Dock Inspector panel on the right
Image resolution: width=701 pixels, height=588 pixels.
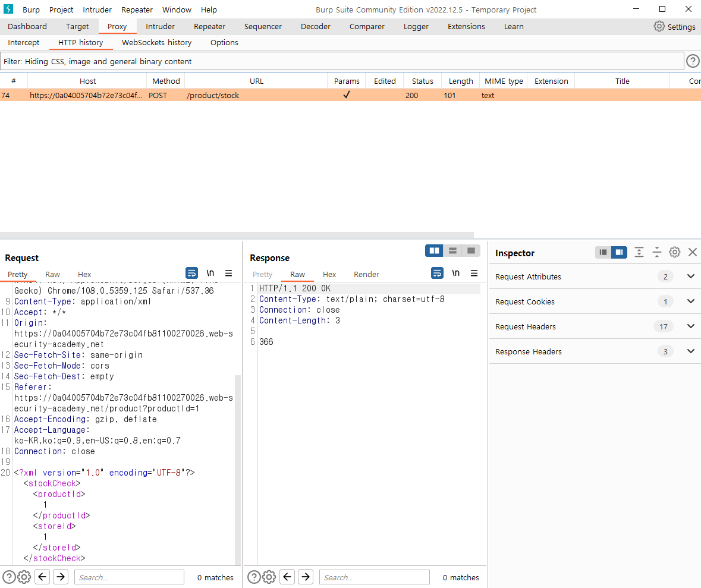pos(619,252)
